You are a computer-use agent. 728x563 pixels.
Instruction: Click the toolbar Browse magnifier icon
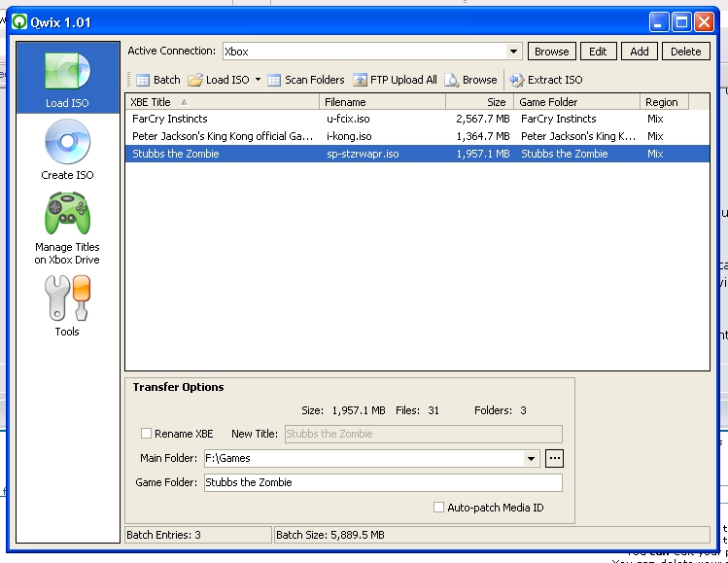[452, 80]
